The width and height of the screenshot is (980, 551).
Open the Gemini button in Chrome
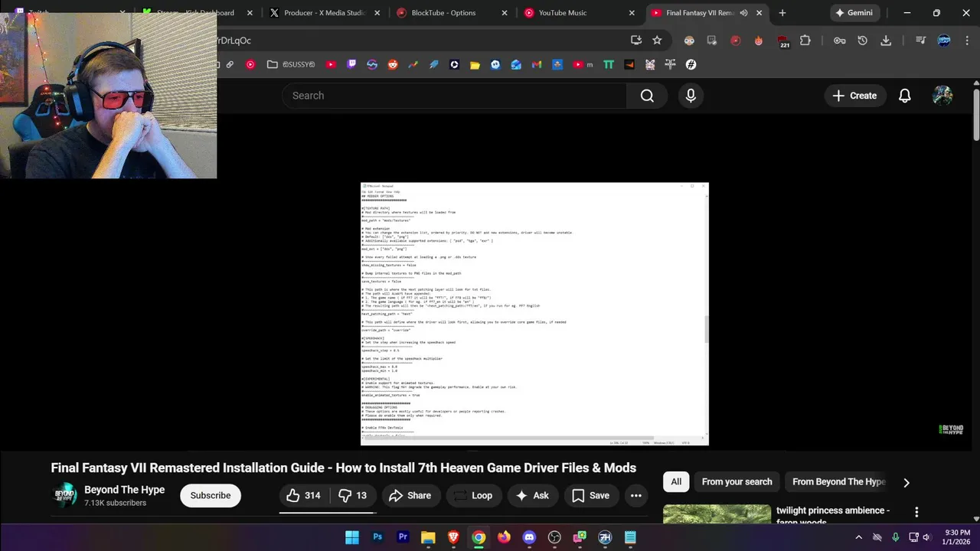coord(854,12)
